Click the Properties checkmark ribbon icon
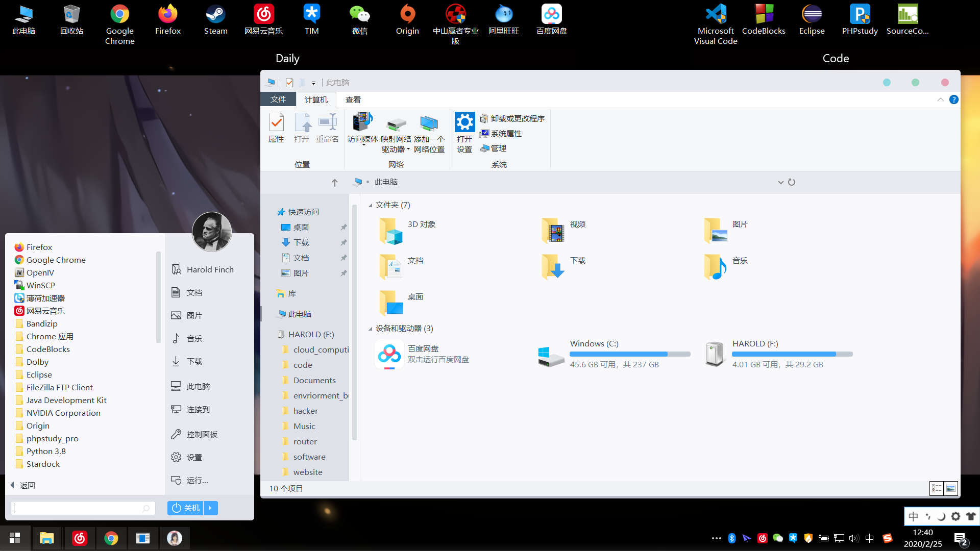The height and width of the screenshot is (551, 980). [276, 123]
